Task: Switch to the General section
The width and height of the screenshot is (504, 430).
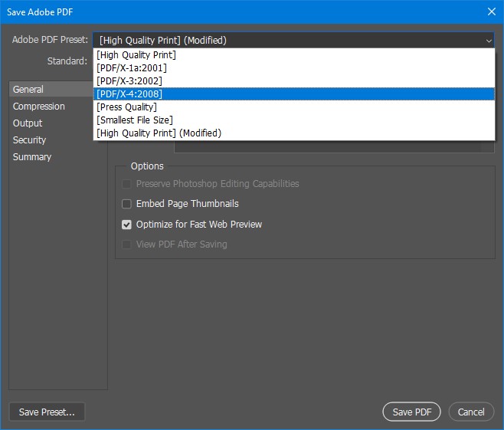Action: coord(51,89)
